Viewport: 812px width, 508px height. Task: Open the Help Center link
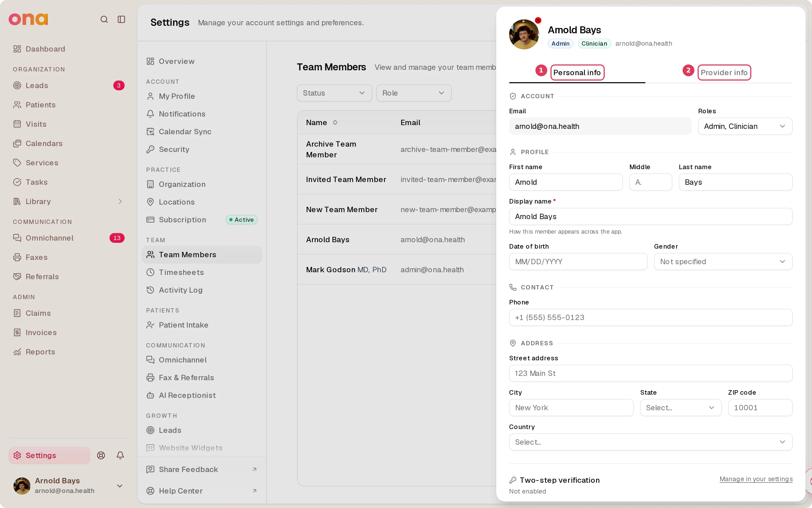point(202,491)
